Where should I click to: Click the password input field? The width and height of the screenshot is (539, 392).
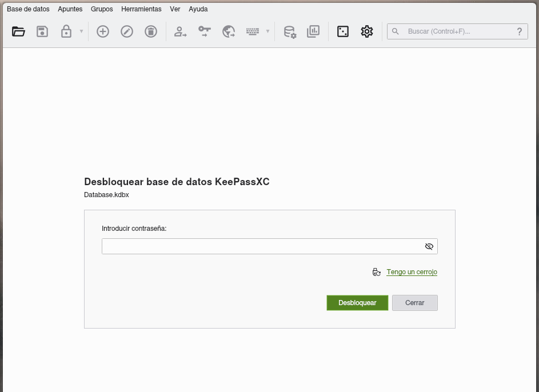[270, 246]
